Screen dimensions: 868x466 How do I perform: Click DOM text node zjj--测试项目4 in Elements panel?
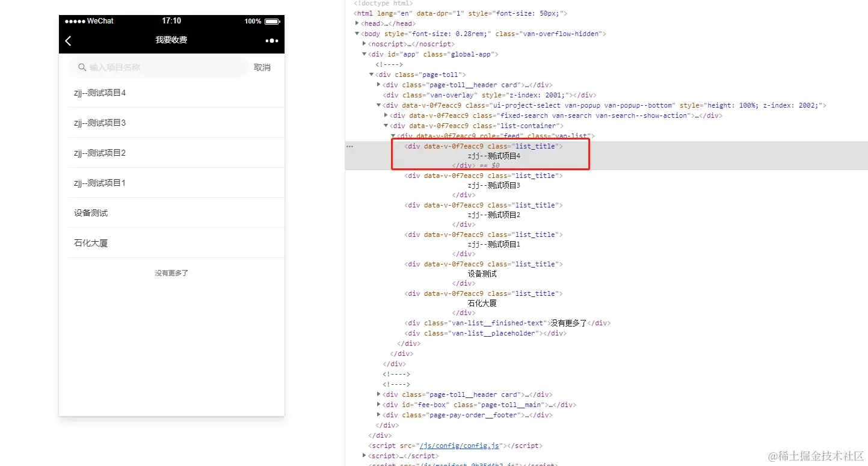tap(494, 156)
